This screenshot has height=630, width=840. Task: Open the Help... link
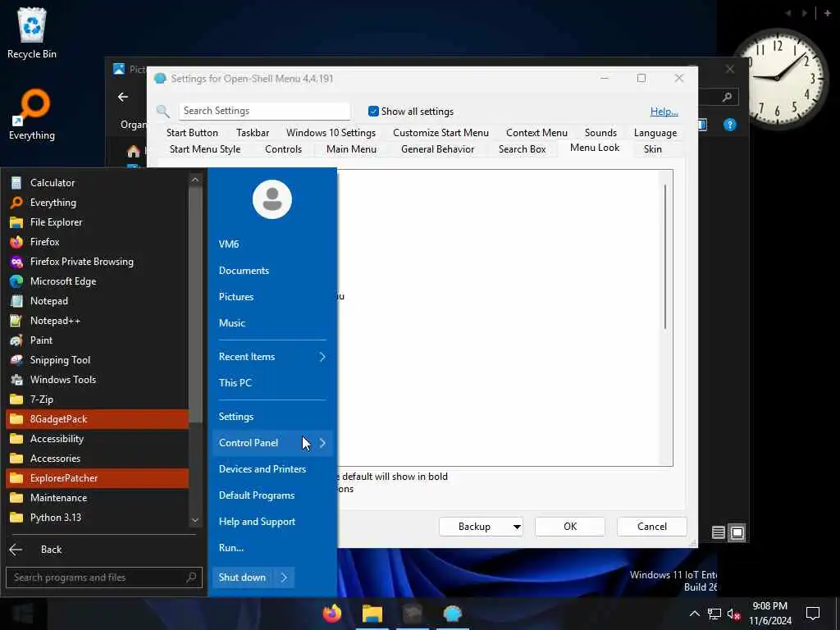click(x=664, y=112)
